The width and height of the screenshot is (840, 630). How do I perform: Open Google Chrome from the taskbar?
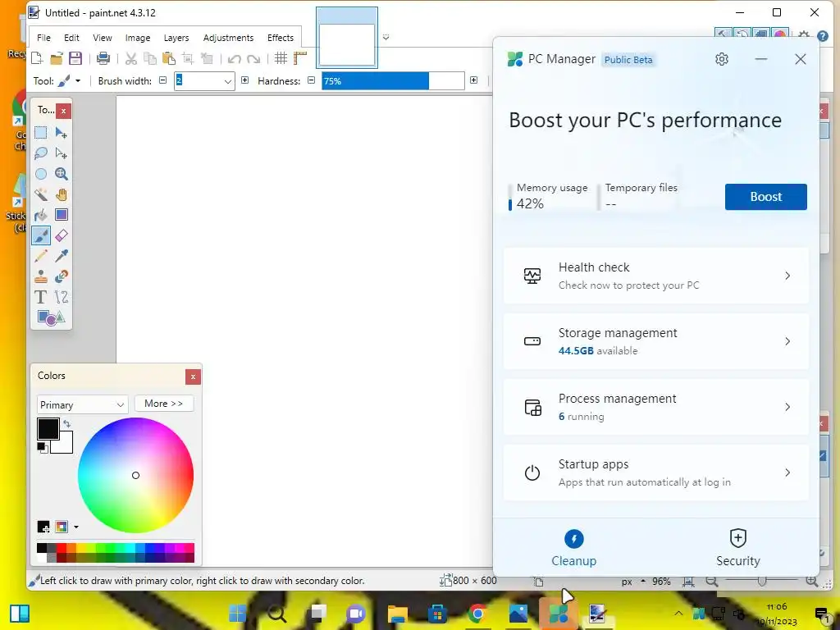[477, 614]
